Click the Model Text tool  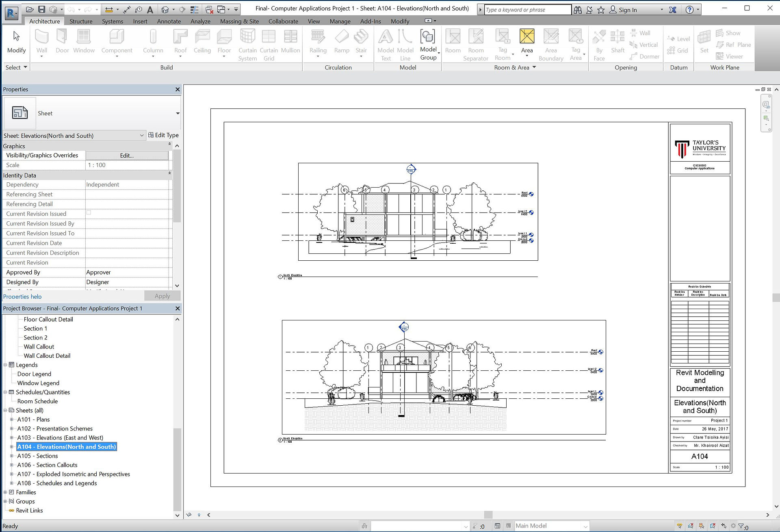pyautogui.click(x=386, y=45)
